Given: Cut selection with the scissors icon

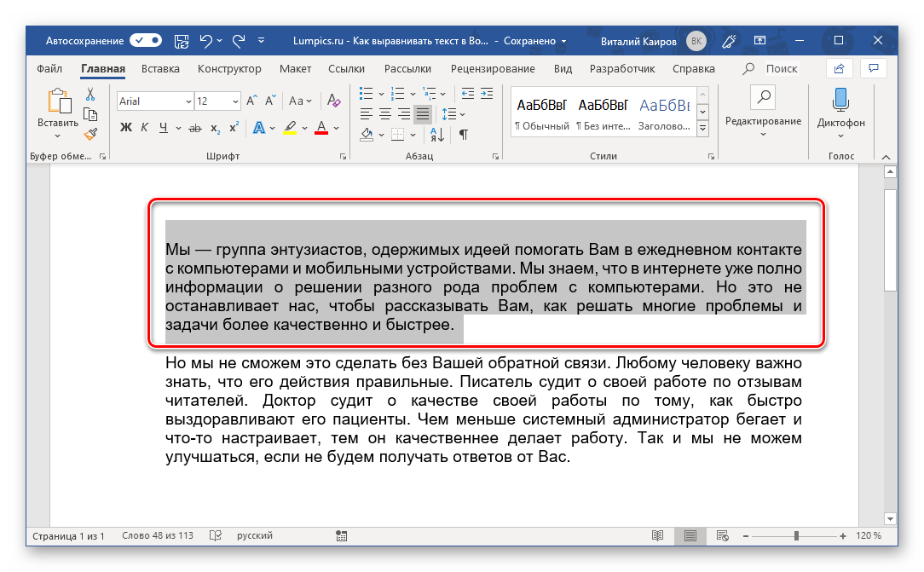Looking at the screenshot, I should click(x=90, y=94).
